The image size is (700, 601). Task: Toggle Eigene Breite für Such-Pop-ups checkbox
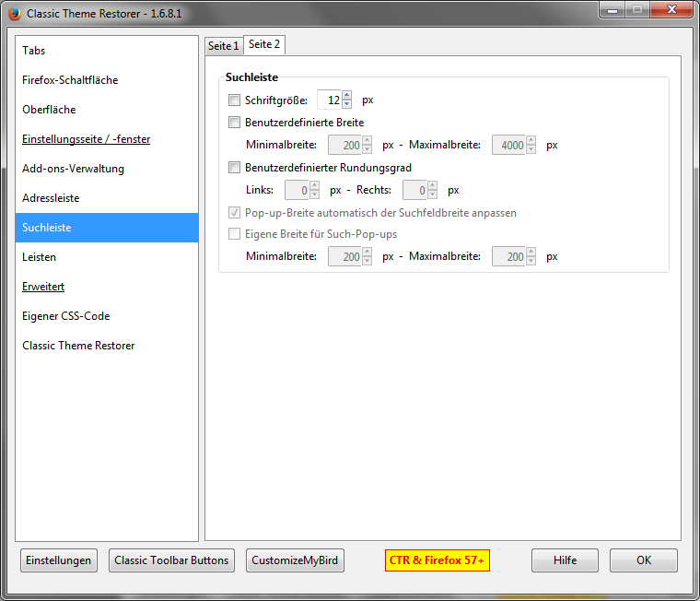click(x=234, y=234)
